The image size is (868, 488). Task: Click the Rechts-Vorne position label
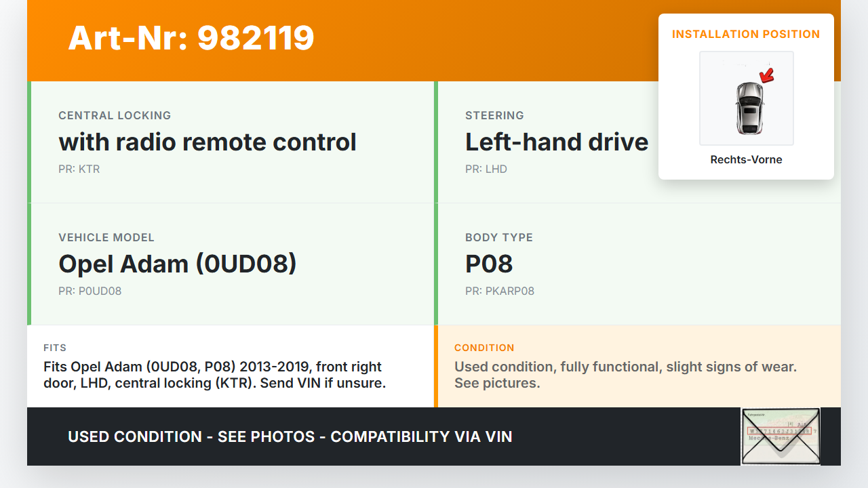(x=746, y=160)
